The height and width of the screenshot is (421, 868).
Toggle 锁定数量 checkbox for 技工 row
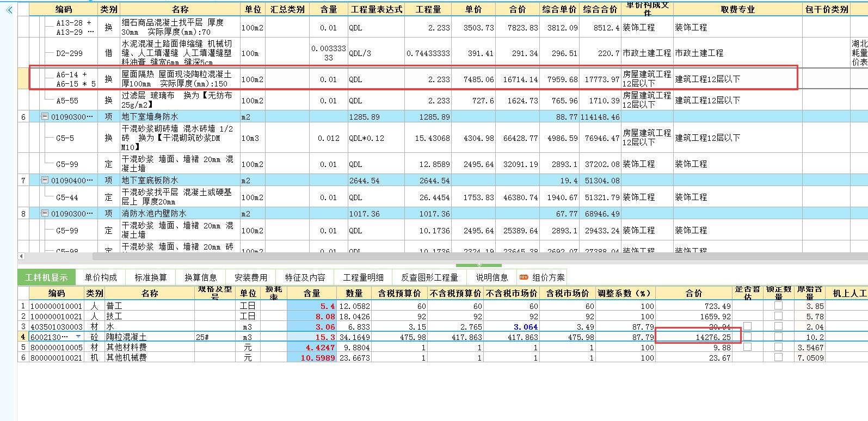778,316
